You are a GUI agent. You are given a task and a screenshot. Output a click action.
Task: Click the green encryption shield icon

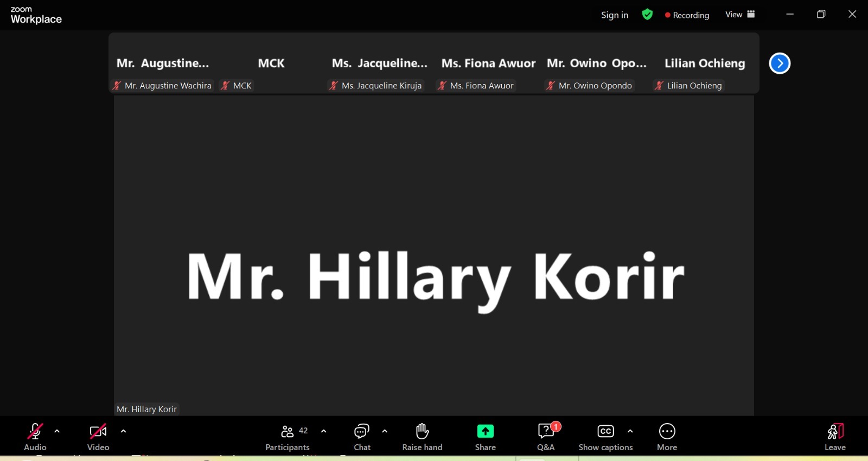coord(647,15)
